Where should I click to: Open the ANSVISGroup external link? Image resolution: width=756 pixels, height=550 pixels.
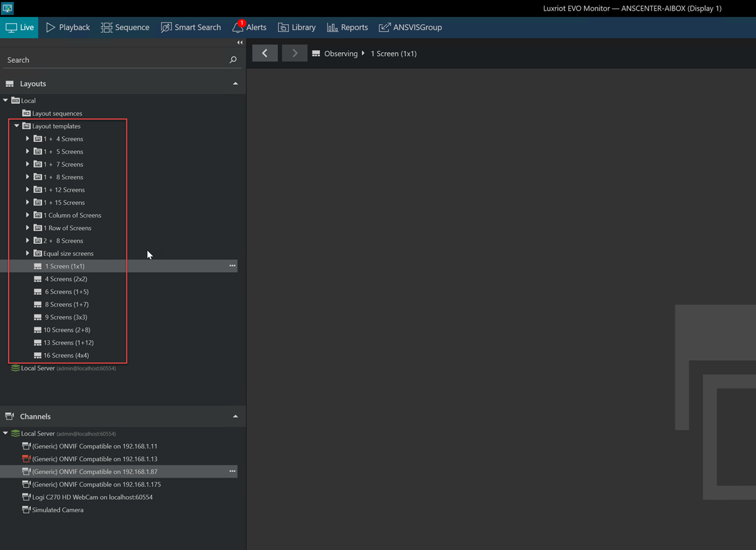410,27
